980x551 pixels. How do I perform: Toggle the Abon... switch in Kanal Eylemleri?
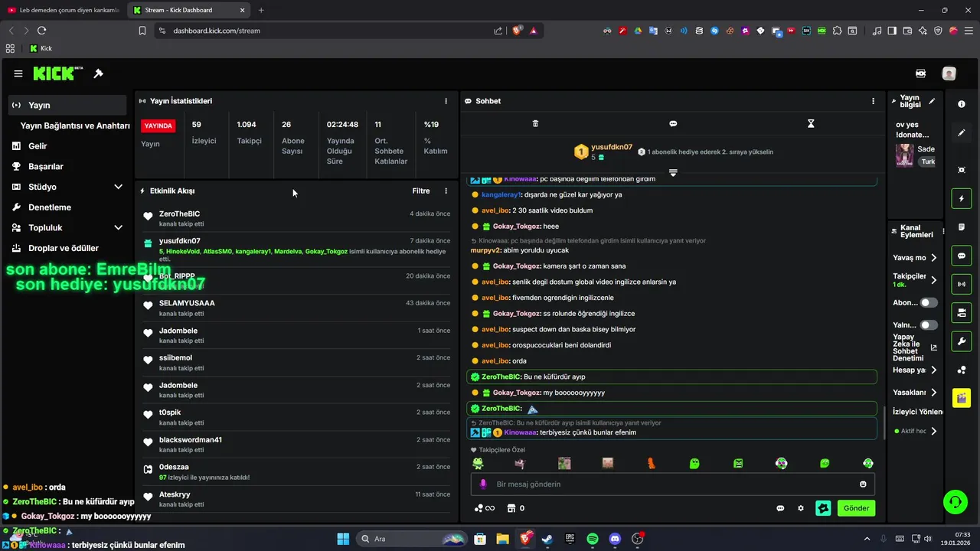pos(929,303)
